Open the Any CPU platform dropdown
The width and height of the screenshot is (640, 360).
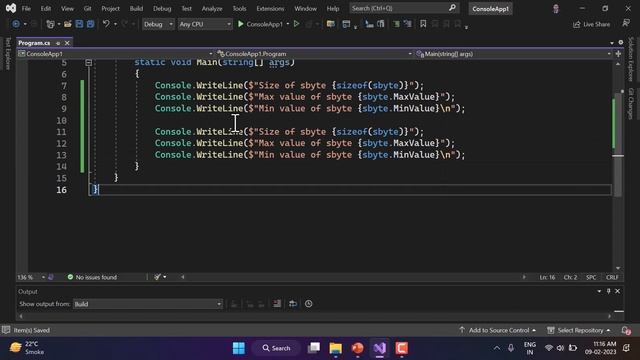[x=205, y=24]
